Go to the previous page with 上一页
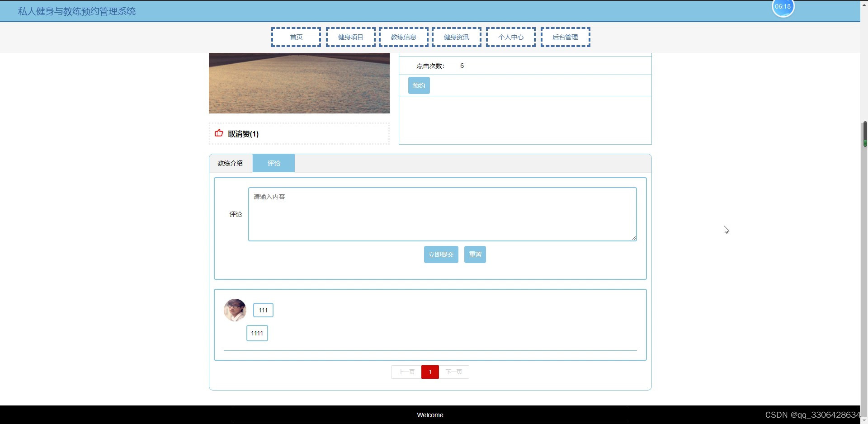The width and height of the screenshot is (868, 424). [406, 372]
